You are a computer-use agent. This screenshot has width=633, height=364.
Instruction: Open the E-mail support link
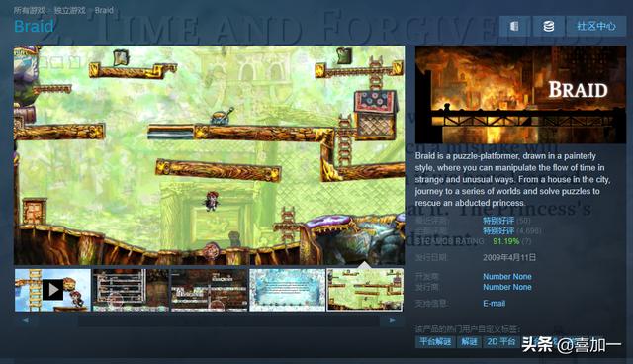495,303
